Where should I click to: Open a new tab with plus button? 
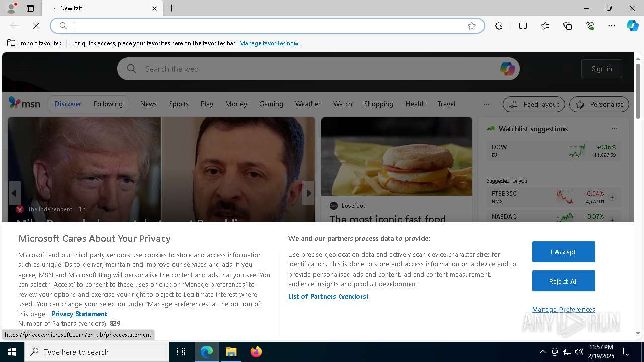tap(172, 8)
